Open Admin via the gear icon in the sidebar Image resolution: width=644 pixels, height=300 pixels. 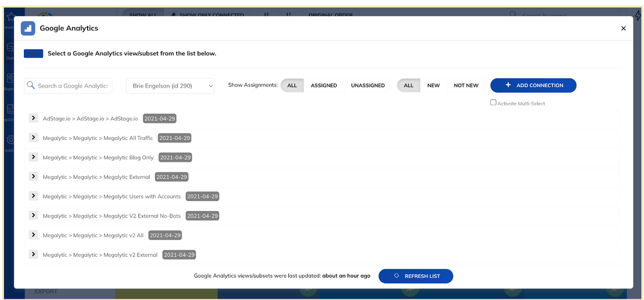pyautogui.click(x=10, y=140)
